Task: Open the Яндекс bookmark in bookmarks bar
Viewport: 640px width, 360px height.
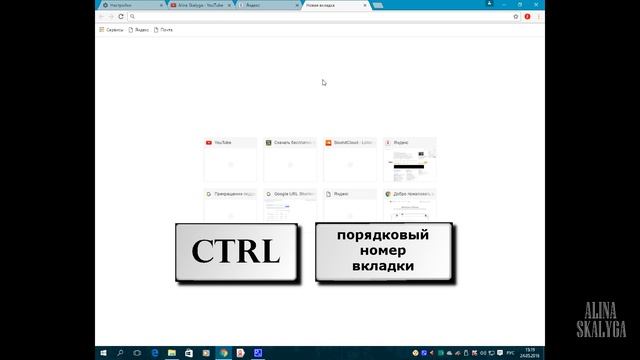Action: tap(139, 30)
